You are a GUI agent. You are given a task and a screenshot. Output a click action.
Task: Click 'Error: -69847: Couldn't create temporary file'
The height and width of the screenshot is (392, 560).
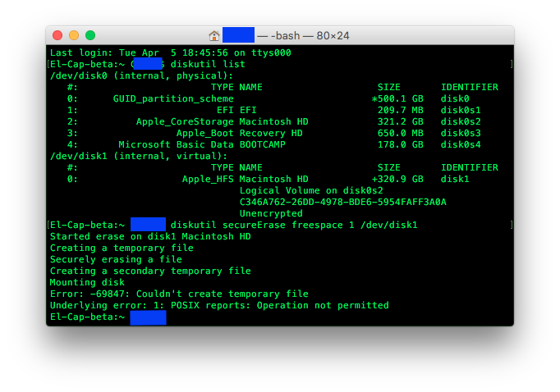179,294
